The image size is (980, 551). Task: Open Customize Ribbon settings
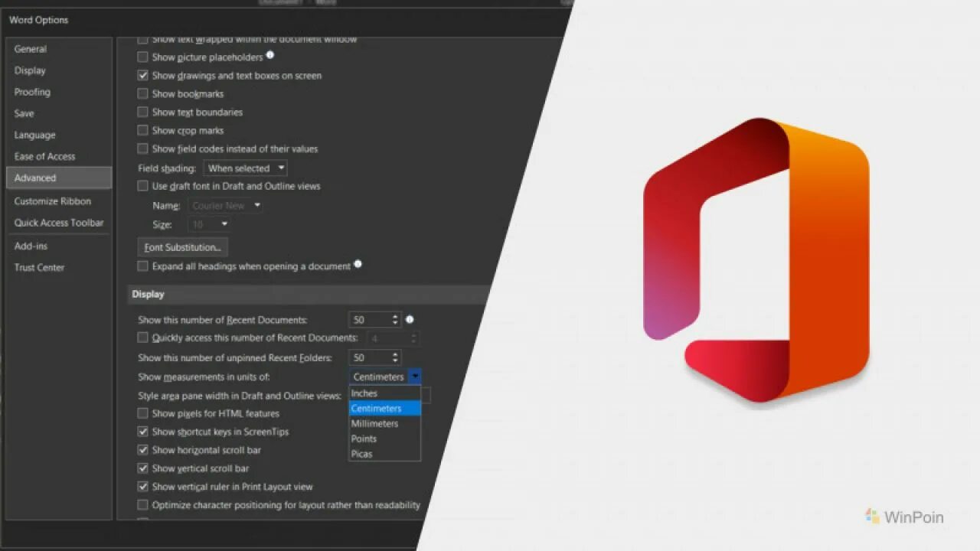pyautogui.click(x=52, y=201)
